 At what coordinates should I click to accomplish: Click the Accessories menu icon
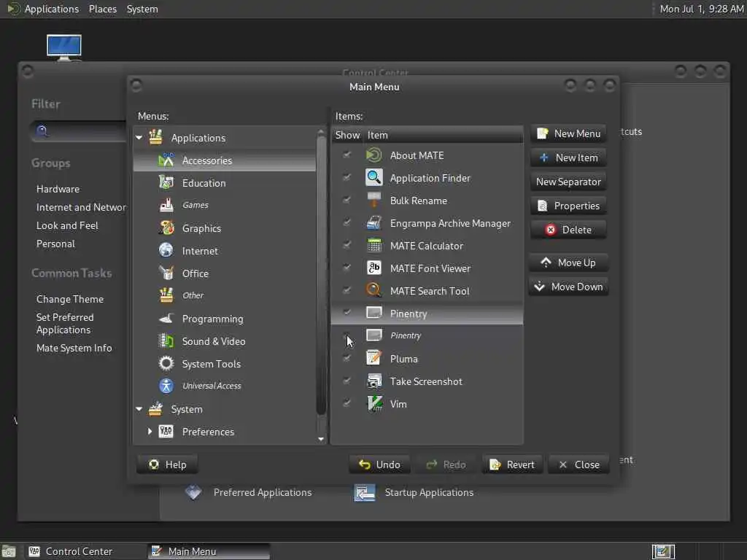(x=166, y=160)
